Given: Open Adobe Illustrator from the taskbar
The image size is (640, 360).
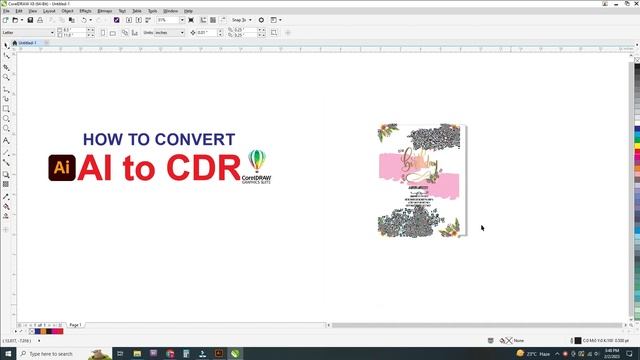Looking at the screenshot, I should point(219,353).
